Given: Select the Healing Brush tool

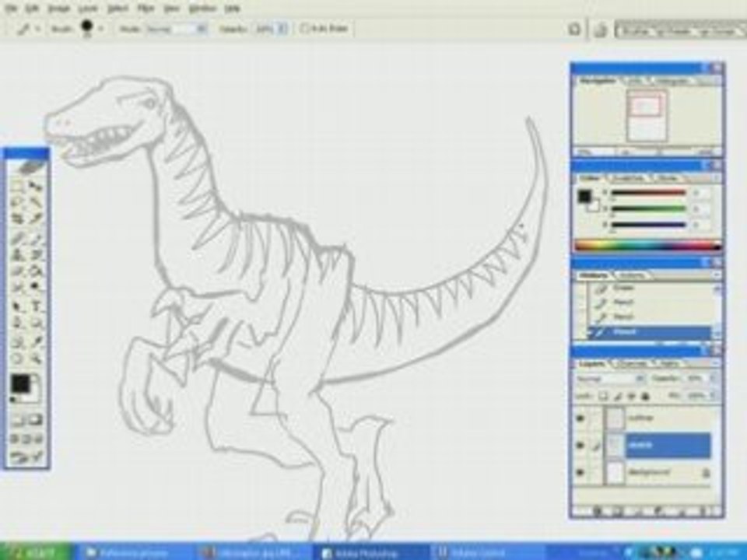Looking at the screenshot, I should coord(18,237).
